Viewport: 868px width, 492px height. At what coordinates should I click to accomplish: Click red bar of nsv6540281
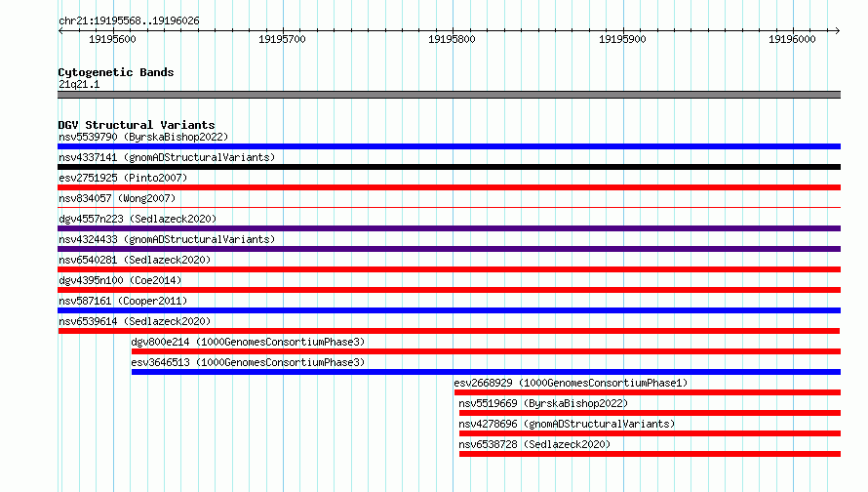coord(449,269)
